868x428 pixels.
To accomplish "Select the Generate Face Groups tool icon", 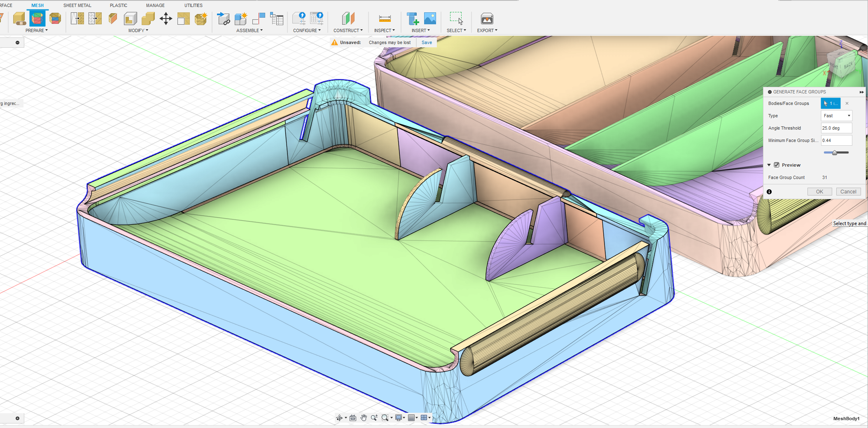I will pyautogui.click(x=37, y=19).
